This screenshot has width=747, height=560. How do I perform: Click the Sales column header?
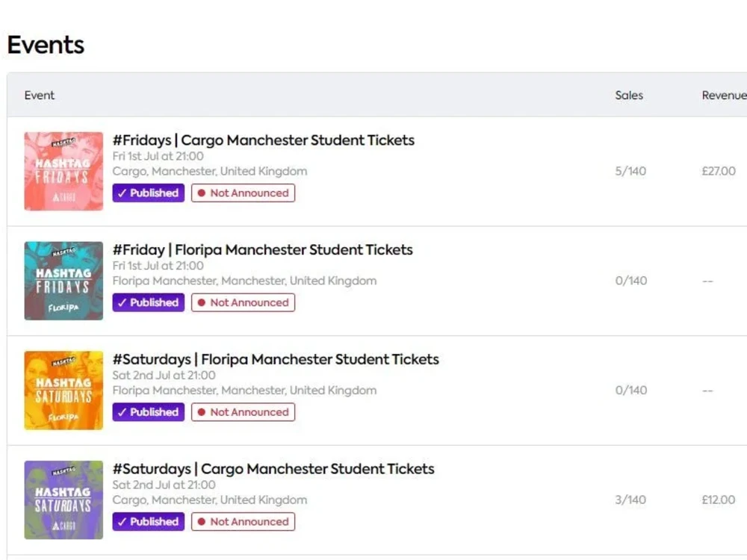629,96
